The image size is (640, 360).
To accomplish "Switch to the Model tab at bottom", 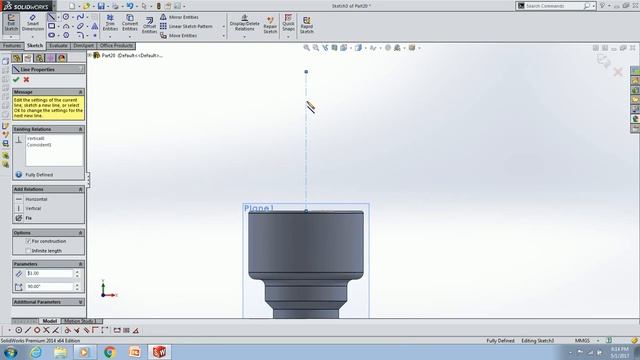I will (49, 321).
